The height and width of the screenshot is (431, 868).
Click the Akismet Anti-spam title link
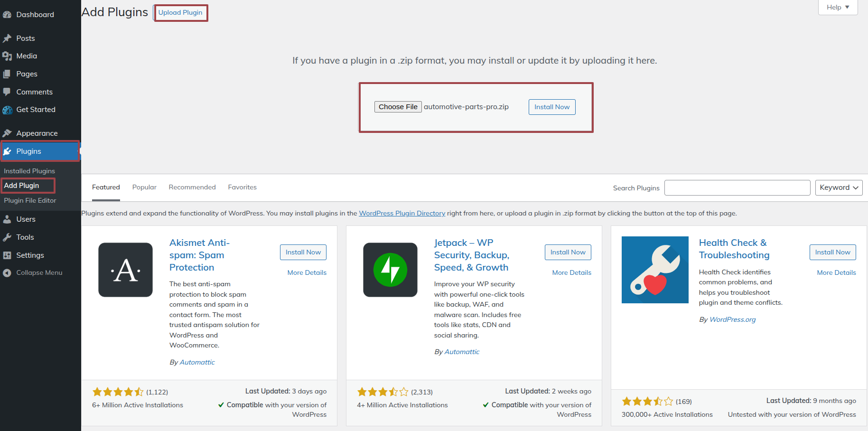point(199,255)
